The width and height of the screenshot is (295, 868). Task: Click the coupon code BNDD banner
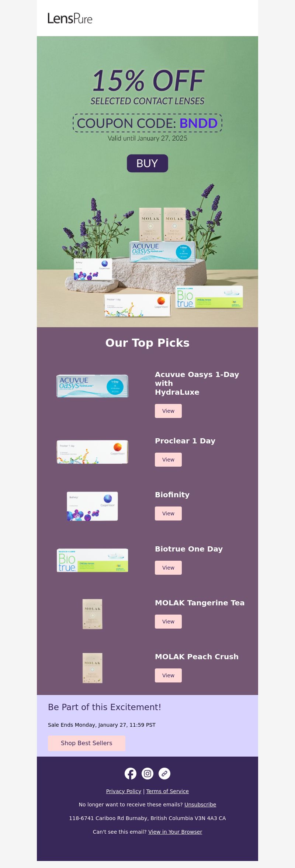147,123
